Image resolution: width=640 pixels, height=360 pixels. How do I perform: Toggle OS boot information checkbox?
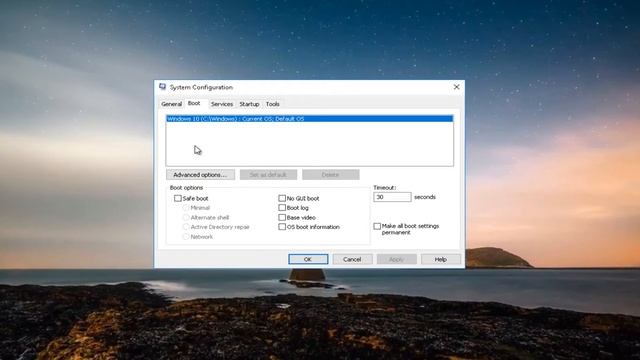coord(282,227)
